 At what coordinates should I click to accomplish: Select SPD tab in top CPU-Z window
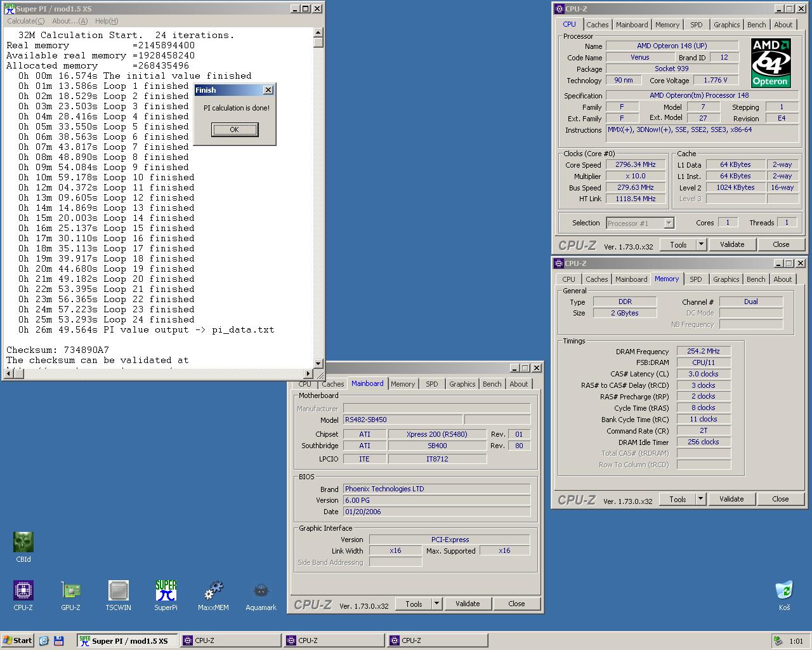697,25
